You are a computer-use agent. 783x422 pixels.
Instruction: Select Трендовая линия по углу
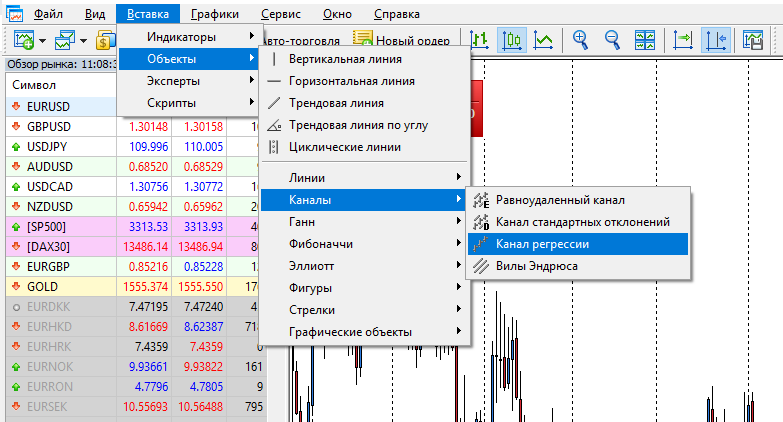tap(365, 125)
